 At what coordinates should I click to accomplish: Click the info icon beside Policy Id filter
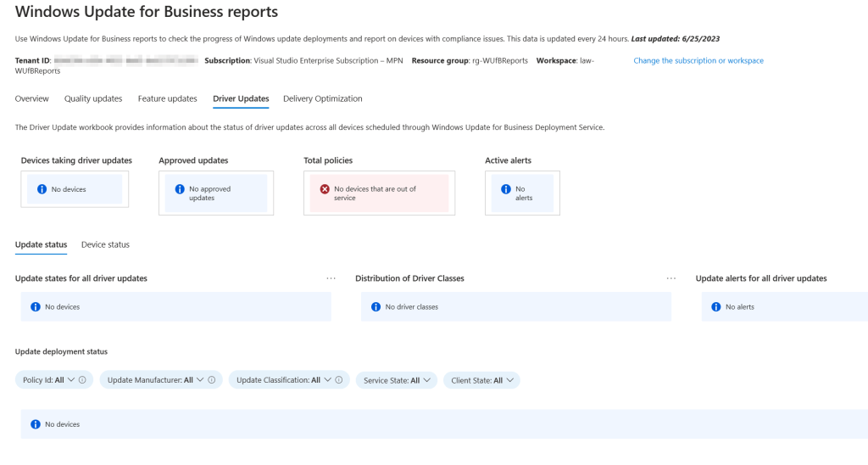coord(82,380)
